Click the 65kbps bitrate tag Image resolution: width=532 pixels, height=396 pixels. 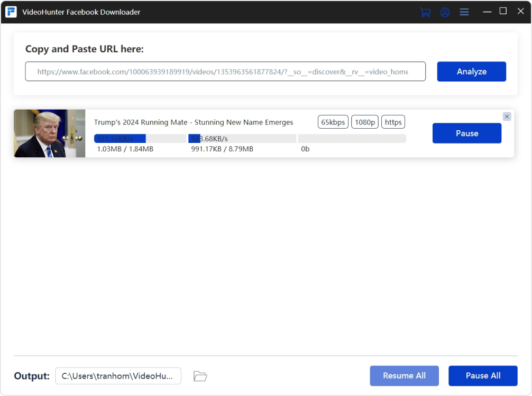[x=333, y=122]
